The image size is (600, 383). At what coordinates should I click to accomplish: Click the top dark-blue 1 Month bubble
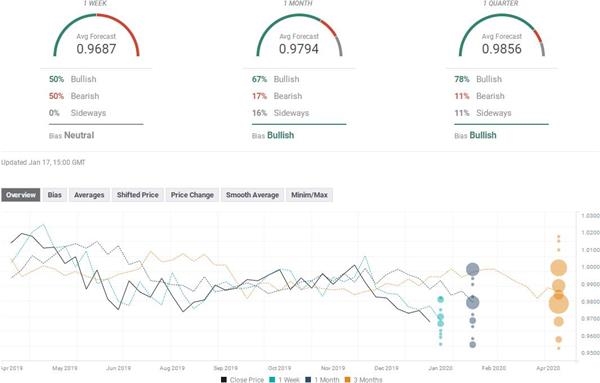(x=473, y=270)
